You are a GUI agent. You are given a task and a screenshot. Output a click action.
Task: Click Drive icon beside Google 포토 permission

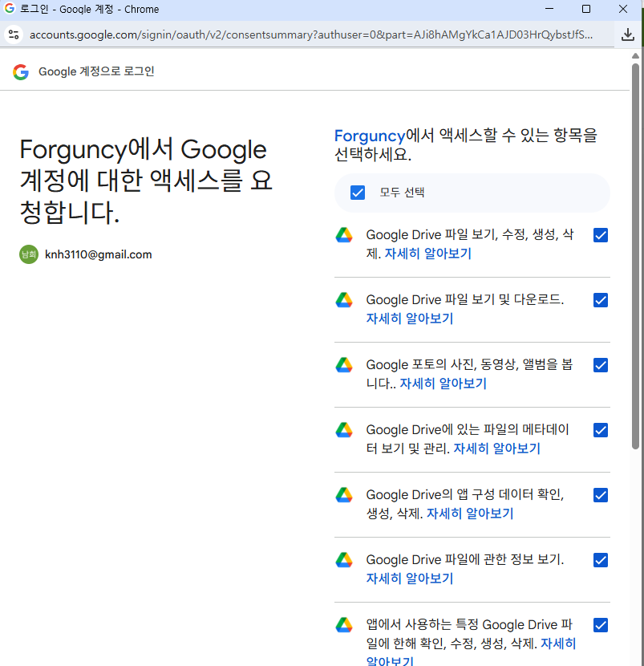pyautogui.click(x=344, y=365)
